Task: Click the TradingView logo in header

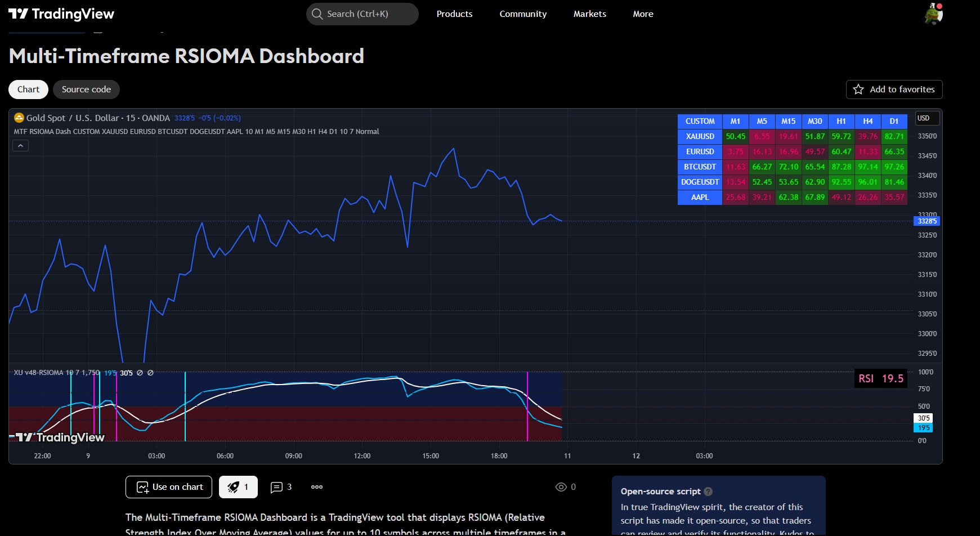Action: [61, 14]
